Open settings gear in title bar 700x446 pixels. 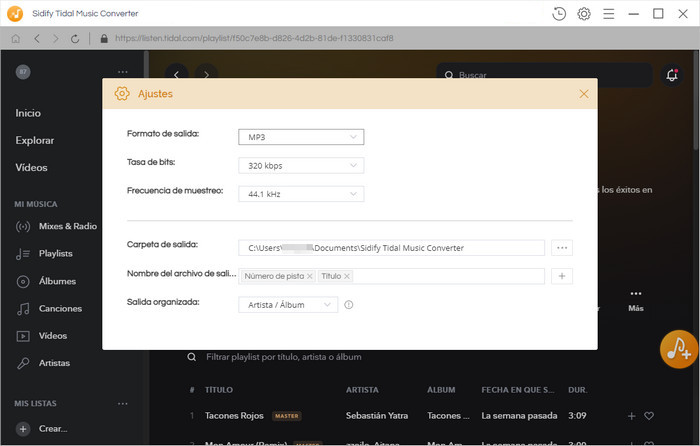coord(584,14)
